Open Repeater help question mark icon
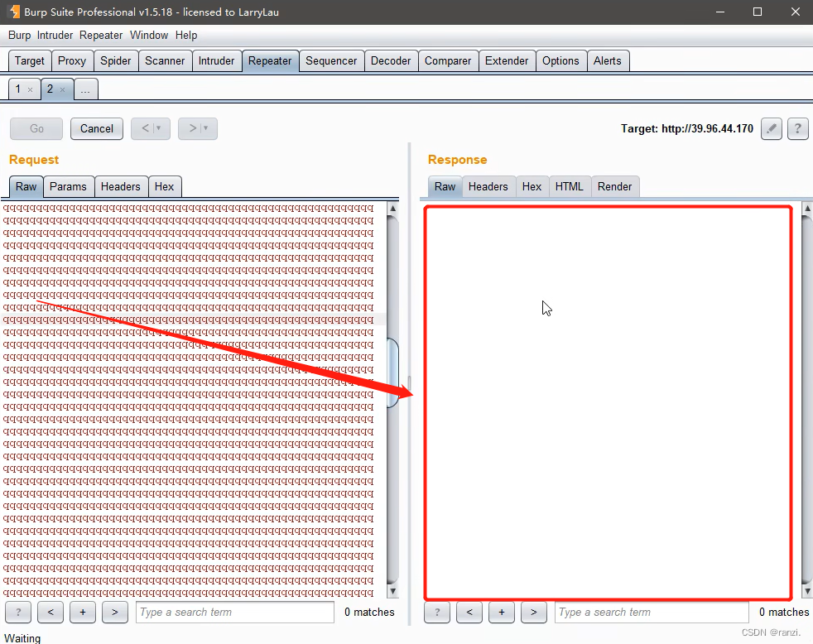 [798, 128]
